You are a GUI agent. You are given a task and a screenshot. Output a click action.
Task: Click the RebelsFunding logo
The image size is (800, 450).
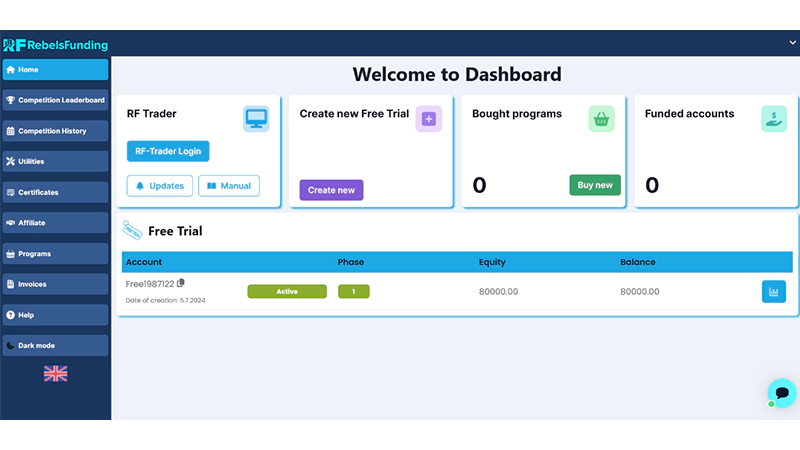[x=55, y=44]
